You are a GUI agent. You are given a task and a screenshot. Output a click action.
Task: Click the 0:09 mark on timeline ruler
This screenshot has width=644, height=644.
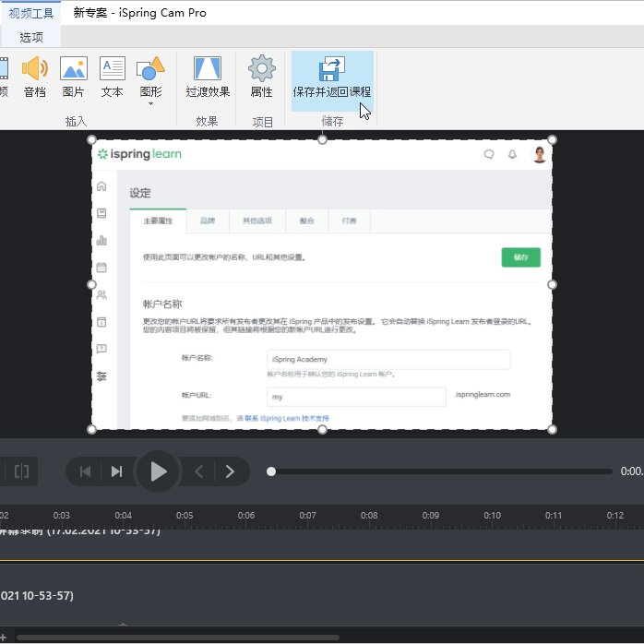(431, 515)
